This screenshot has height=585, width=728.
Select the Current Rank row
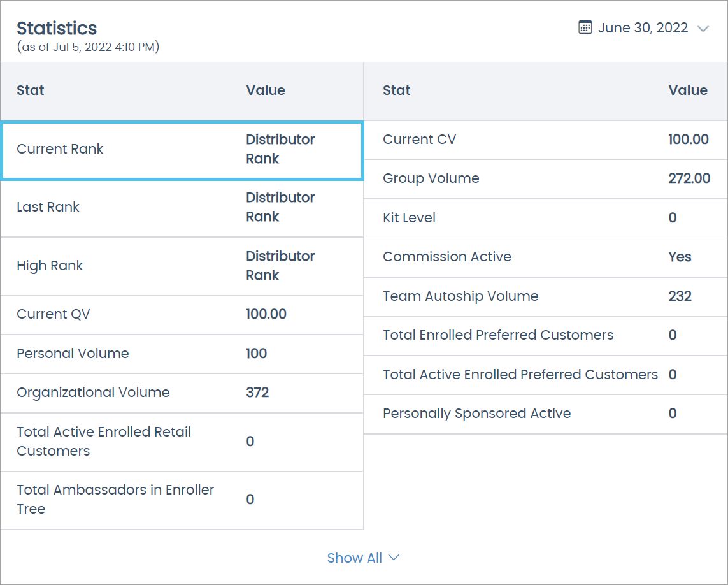tap(182, 150)
